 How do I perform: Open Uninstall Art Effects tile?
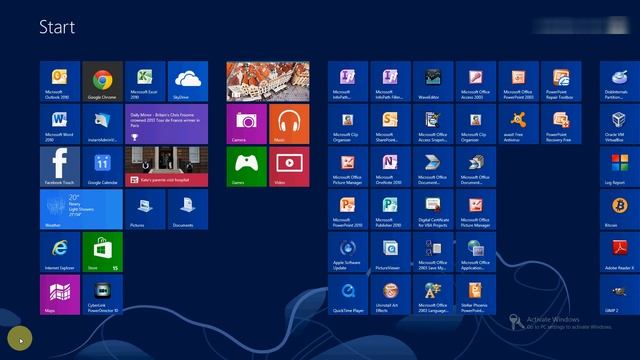(x=391, y=295)
